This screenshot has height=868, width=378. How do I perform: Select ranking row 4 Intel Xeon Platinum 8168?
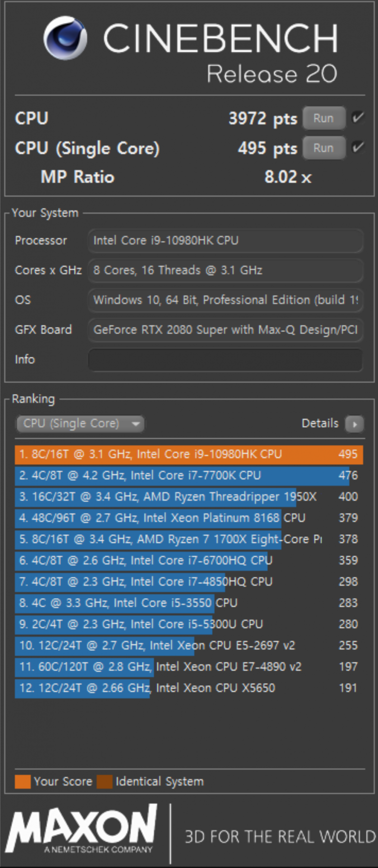point(189,518)
